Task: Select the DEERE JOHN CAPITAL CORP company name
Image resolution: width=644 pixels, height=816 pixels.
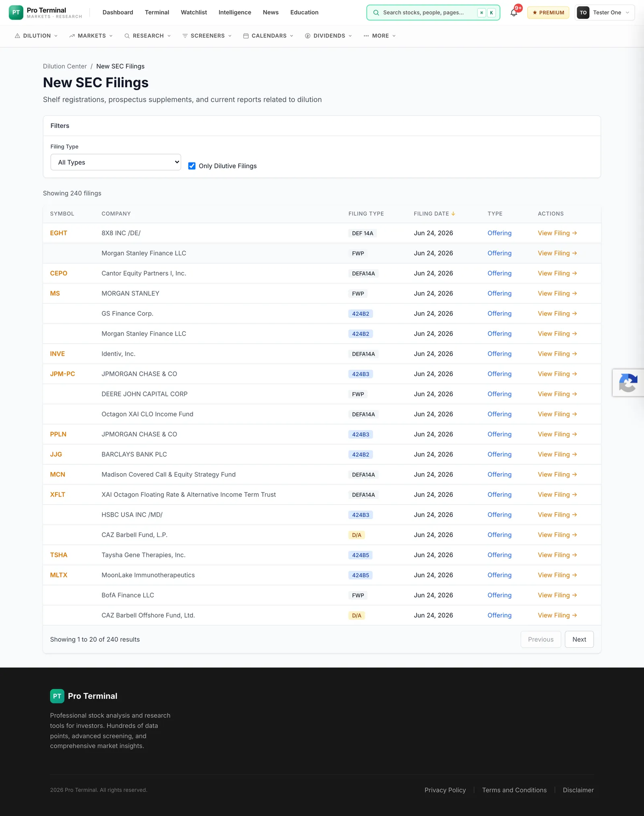Action: (x=144, y=394)
